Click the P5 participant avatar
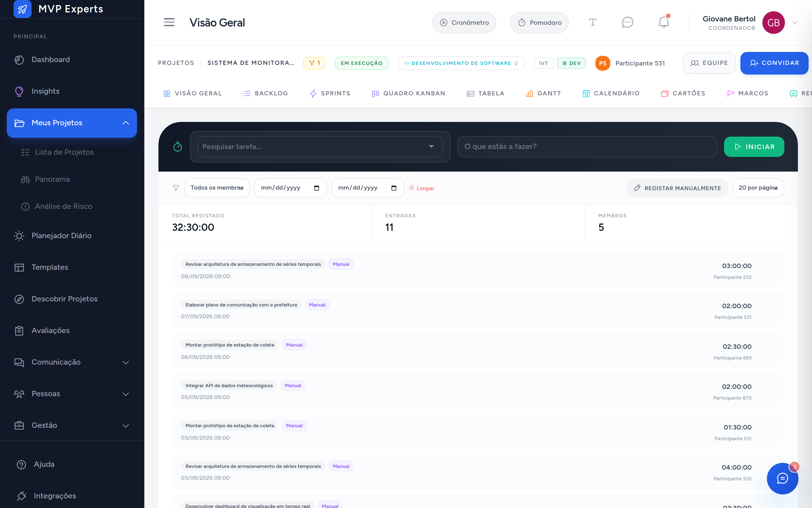The height and width of the screenshot is (508, 812). (603, 63)
